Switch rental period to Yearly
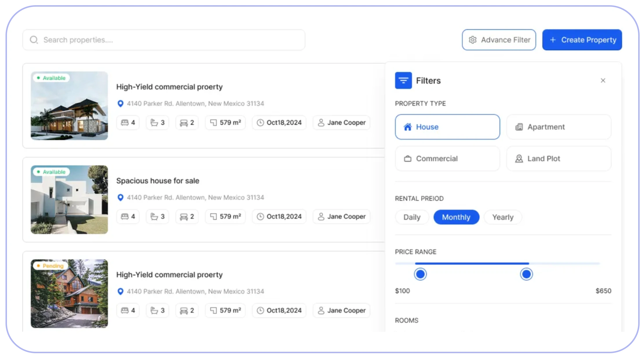The height and width of the screenshot is (359, 644). coord(503,217)
